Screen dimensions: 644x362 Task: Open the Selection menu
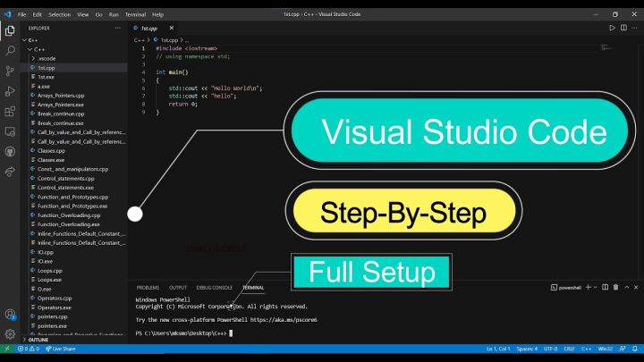pyautogui.click(x=60, y=14)
